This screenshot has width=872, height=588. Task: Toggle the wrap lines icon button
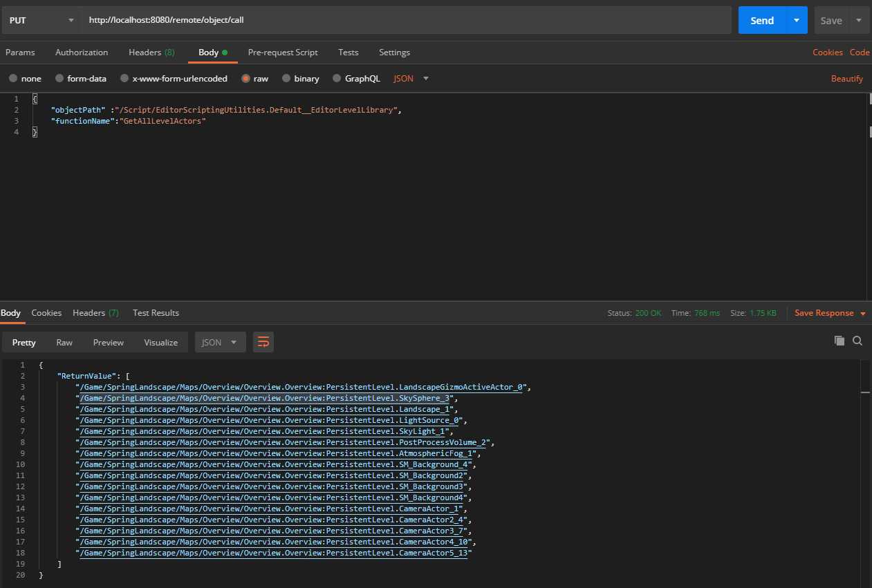point(263,342)
